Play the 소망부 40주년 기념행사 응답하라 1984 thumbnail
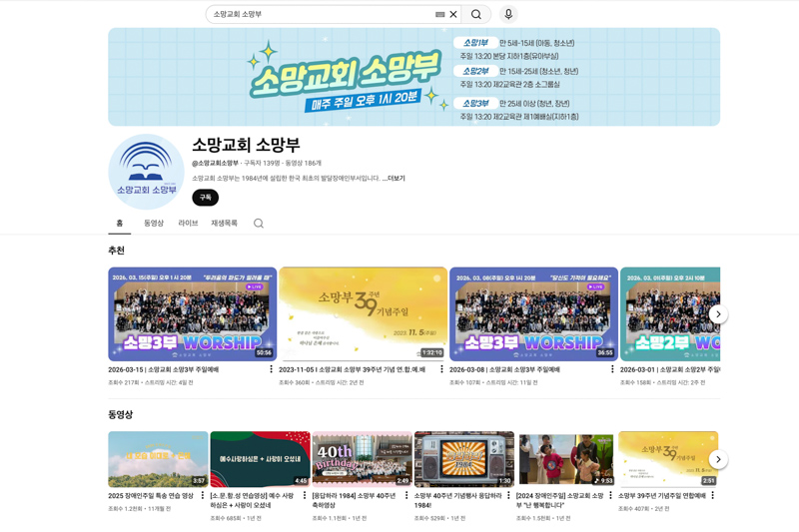Image resolution: width=799 pixels, height=532 pixels. click(463, 459)
